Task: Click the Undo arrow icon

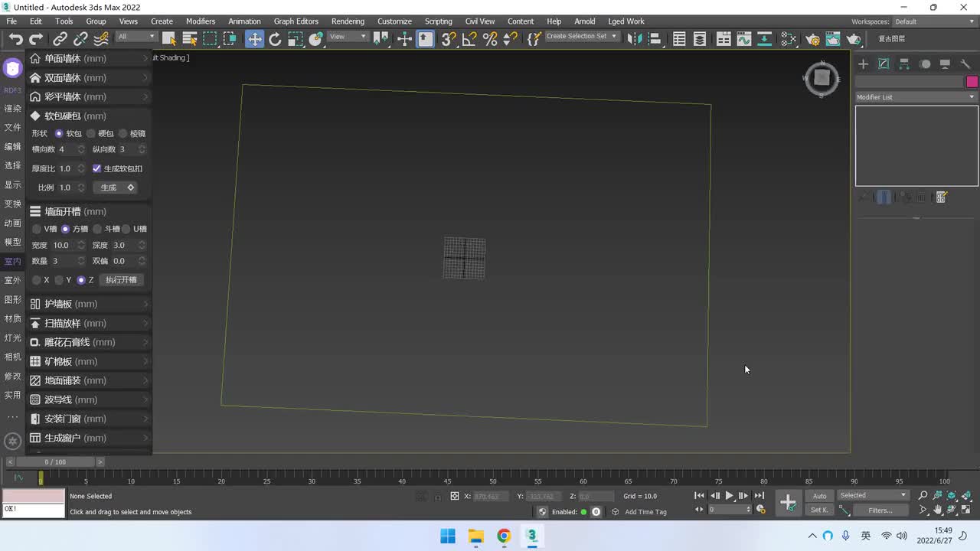Action: (x=15, y=39)
